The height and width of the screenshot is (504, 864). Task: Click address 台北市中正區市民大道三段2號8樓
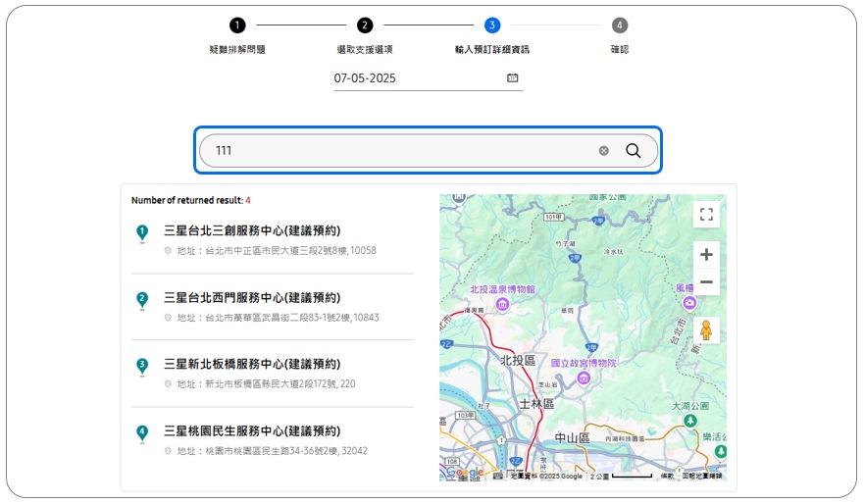[x=277, y=251]
